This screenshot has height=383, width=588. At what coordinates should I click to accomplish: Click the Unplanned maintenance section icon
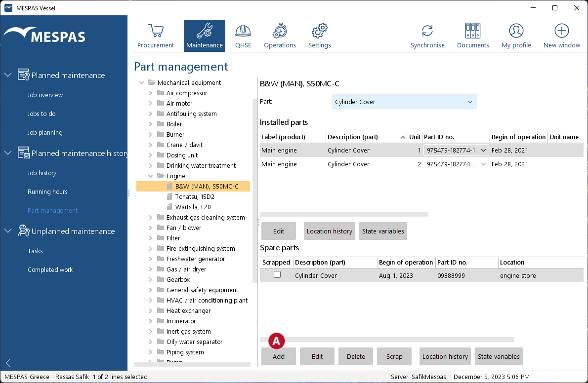23,230
